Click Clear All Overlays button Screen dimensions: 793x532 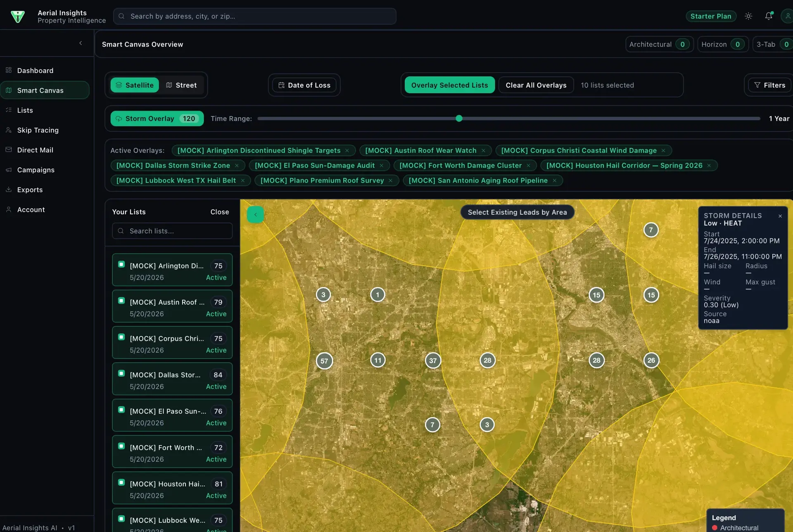pos(536,85)
